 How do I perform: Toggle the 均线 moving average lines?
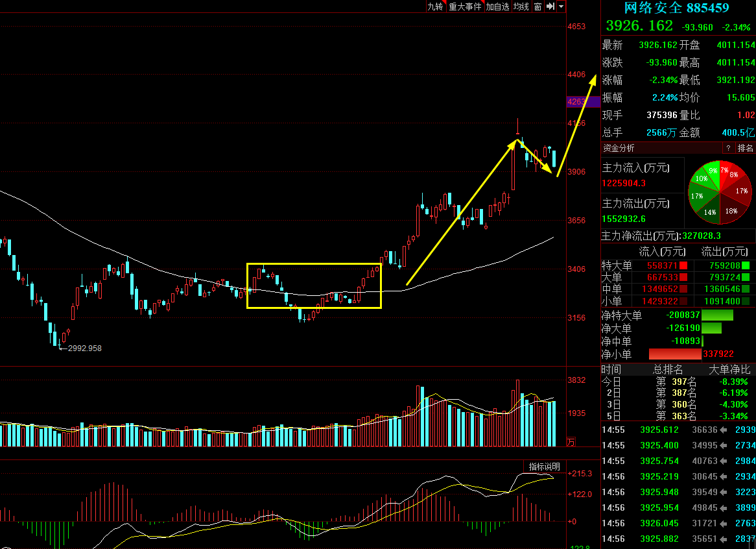pos(521,6)
